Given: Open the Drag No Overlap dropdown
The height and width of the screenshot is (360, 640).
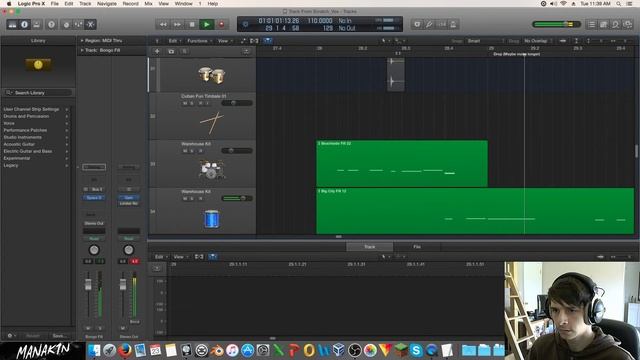Looking at the screenshot, I should click(x=538, y=41).
